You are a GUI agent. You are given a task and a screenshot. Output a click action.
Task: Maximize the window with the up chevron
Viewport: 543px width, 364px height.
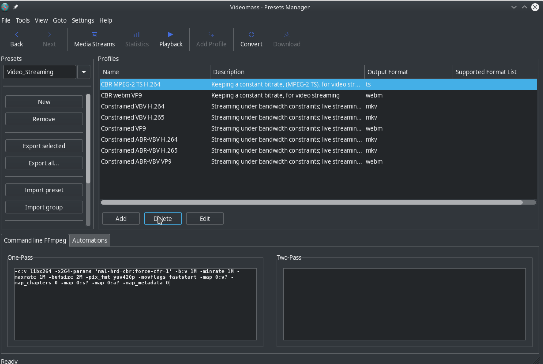pyautogui.click(x=524, y=7)
